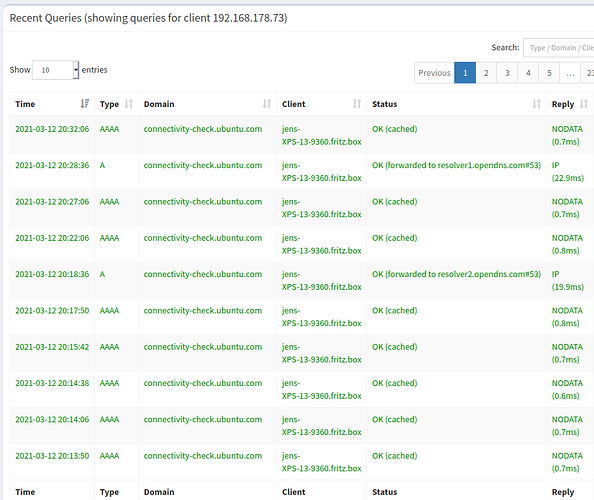This screenshot has height=500, width=594.
Task: Select resolver1.opendns.com forwarded status
Action: [456, 166]
